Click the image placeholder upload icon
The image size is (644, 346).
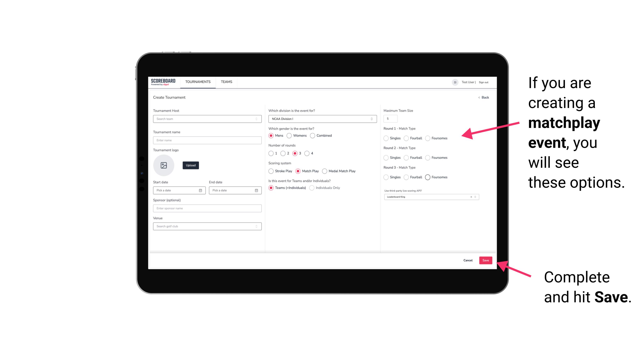(164, 165)
